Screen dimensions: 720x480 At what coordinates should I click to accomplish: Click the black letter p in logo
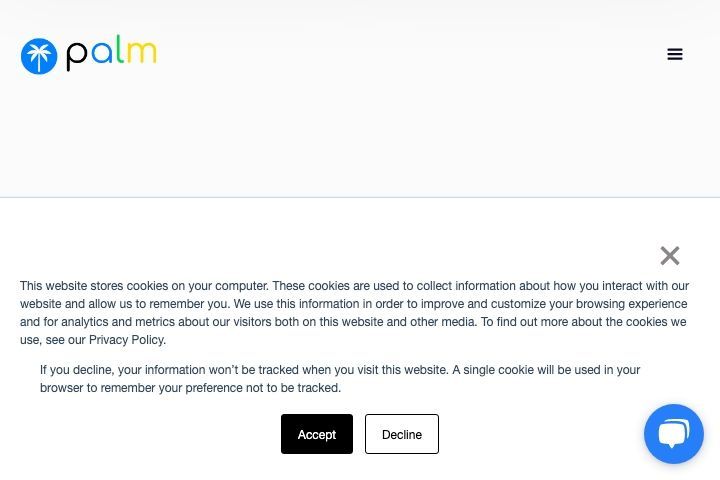(77, 57)
